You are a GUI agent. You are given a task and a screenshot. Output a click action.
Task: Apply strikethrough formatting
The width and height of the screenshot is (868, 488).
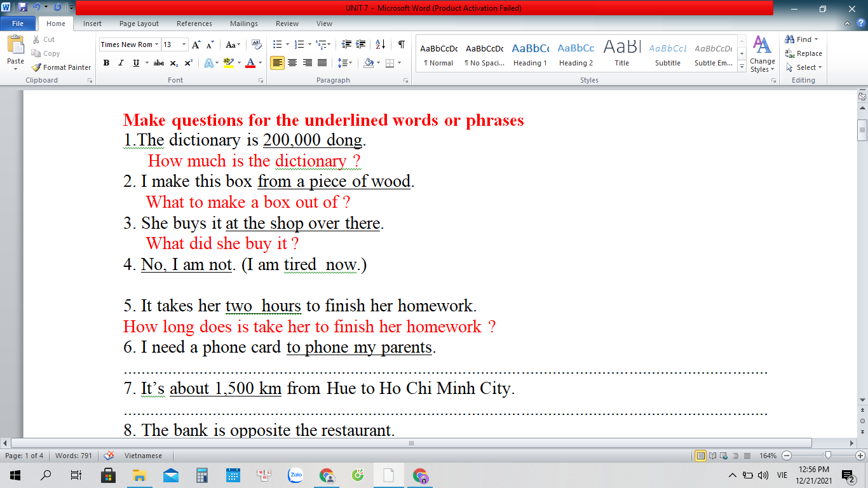click(x=159, y=63)
